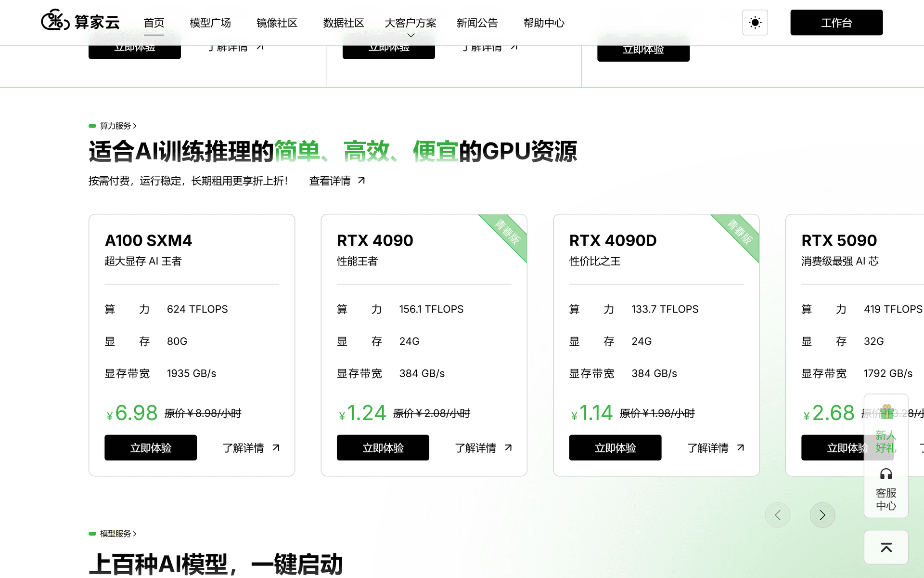Click the 1935 GB/s bandwidth value

[192, 373]
